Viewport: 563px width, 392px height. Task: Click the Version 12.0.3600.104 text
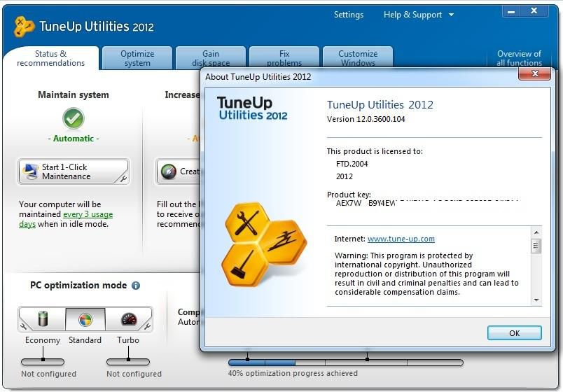(366, 119)
